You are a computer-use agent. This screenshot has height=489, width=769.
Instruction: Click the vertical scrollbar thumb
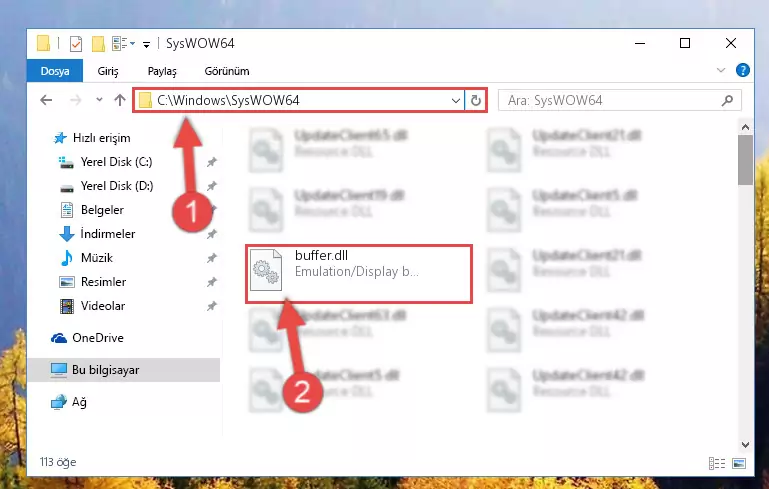point(745,160)
